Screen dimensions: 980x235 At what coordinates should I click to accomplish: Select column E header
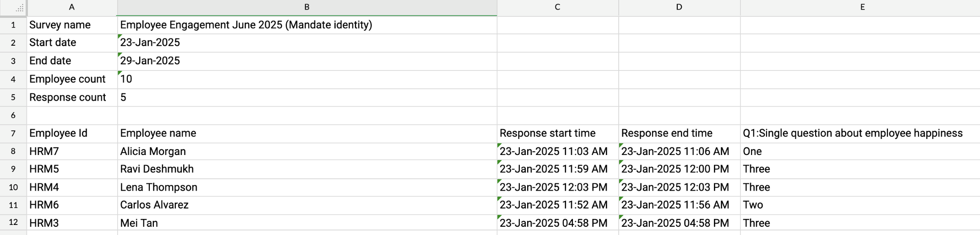(x=862, y=7)
